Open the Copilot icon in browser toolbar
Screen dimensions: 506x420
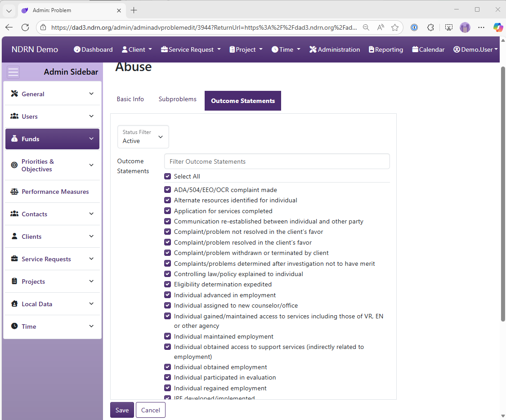tap(498, 27)
